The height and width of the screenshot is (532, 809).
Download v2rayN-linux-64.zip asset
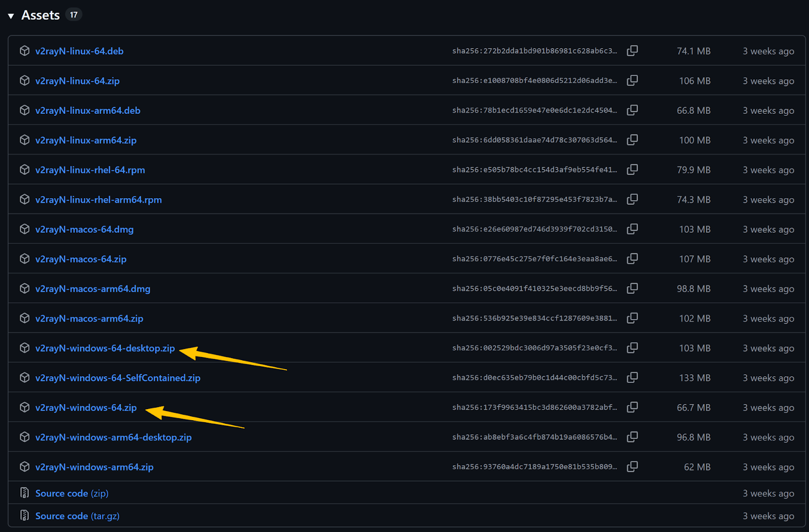point(77,81)
